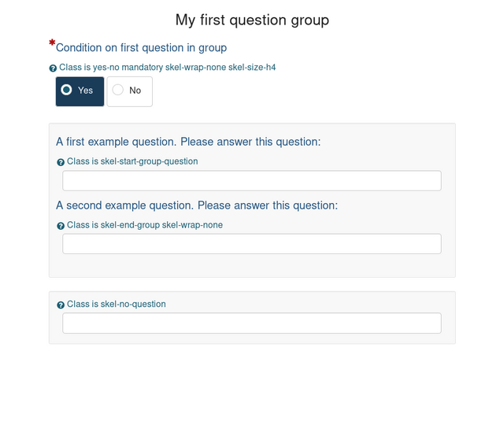
Task: Click the help icon beside yes-no mandatory class text
Action: coord(53,68)
